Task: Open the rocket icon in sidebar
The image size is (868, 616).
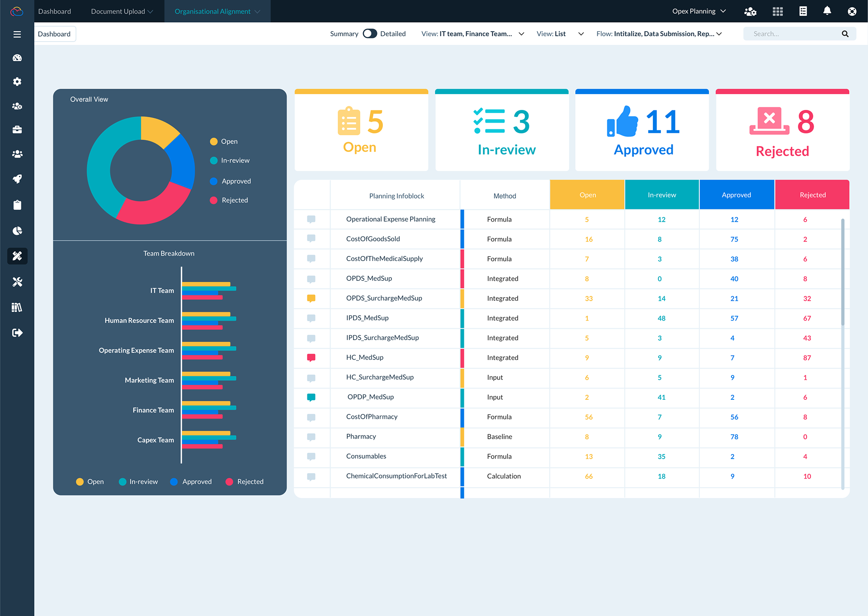Action: click(x=17, y=179)
